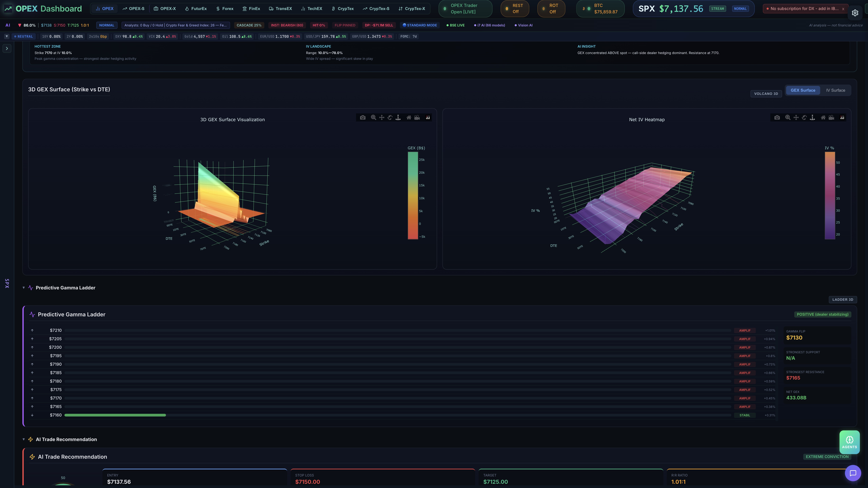Open the settings gear icon

(x=855, y=13)
